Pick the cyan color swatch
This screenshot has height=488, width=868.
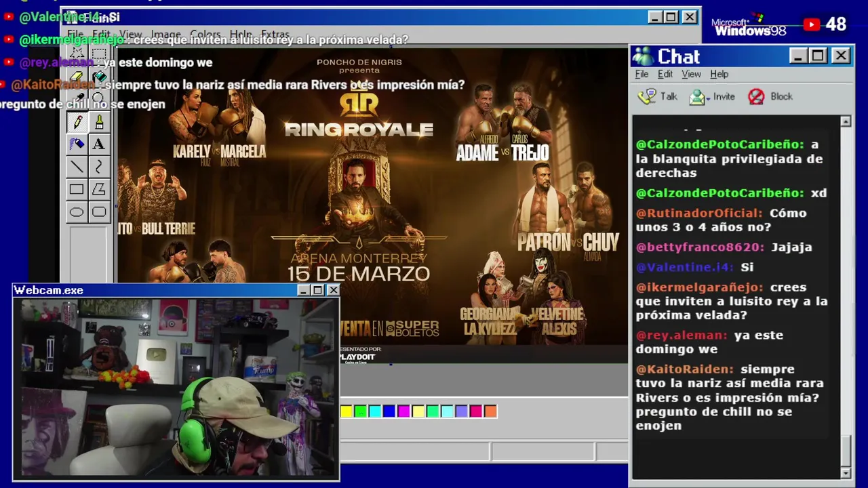tap(375, 411)
